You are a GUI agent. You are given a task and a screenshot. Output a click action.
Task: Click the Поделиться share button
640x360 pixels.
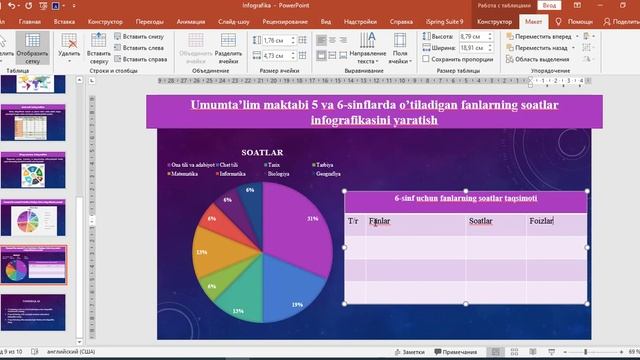pyautogui.click(x=621, y=22)
